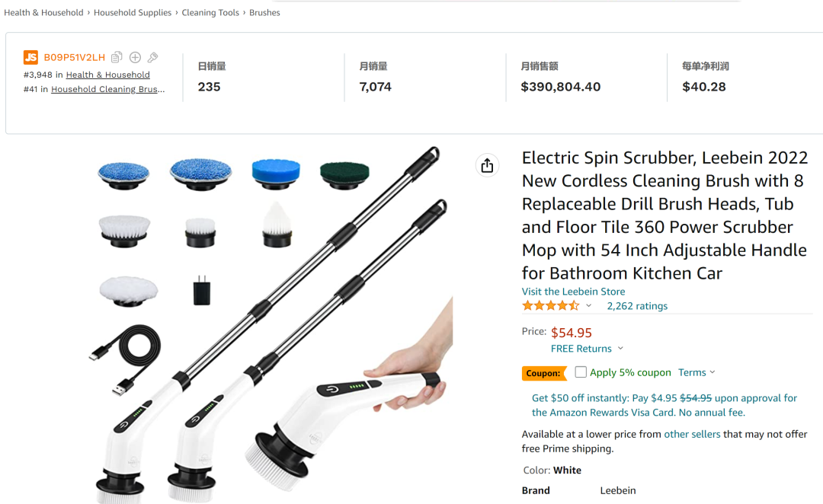
Task: Click the main spin scrubber product image
Action: click(x=274, y=327)
